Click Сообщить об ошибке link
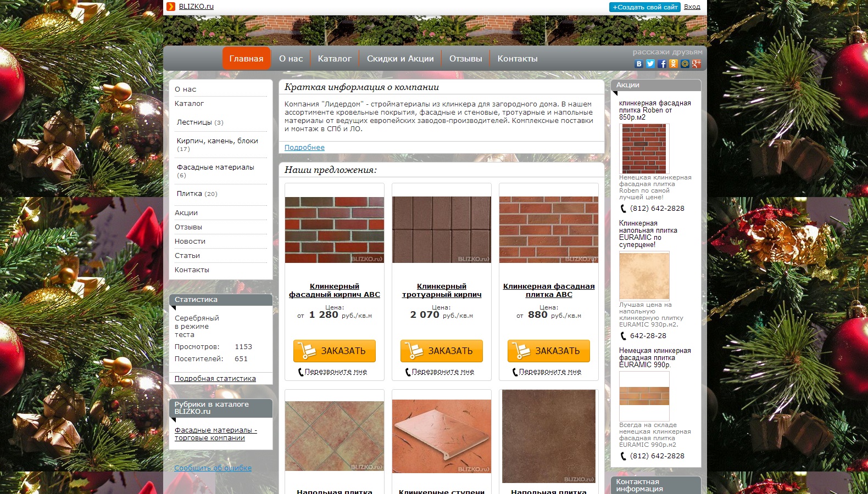Viewport: 868px width, 494px height. pos(213,468)
